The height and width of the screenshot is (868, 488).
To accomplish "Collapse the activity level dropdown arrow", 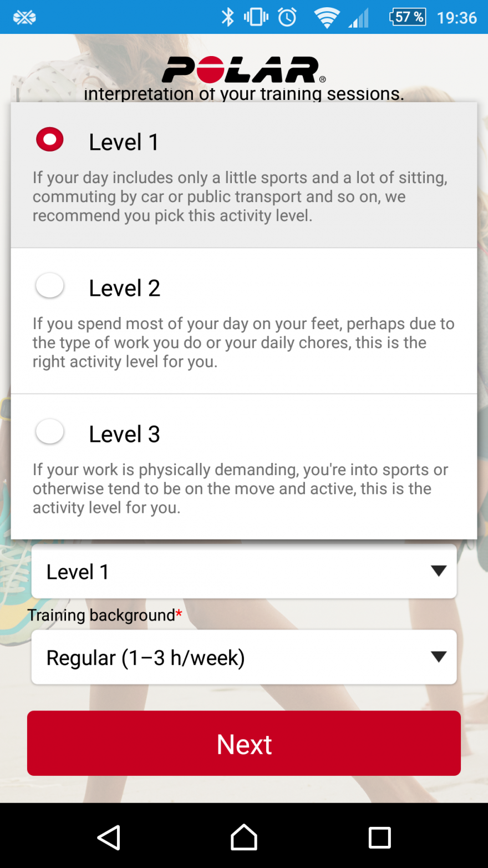I will pyautogui.click(x=438, y=571).
